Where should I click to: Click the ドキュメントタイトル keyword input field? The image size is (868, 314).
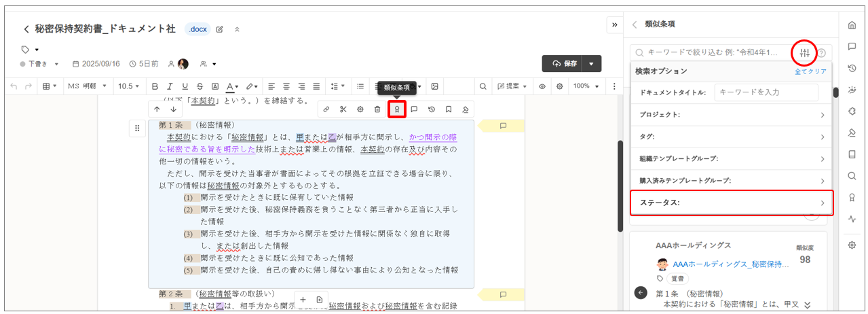click(766, 92)
